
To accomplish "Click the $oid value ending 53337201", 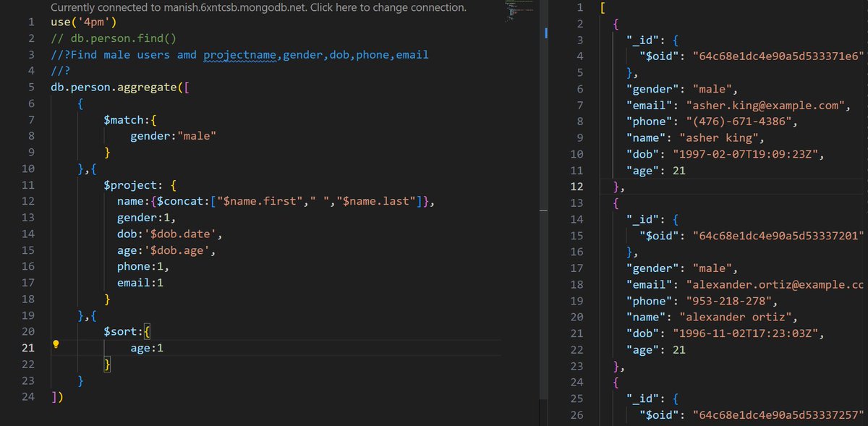I will point(779,236).
